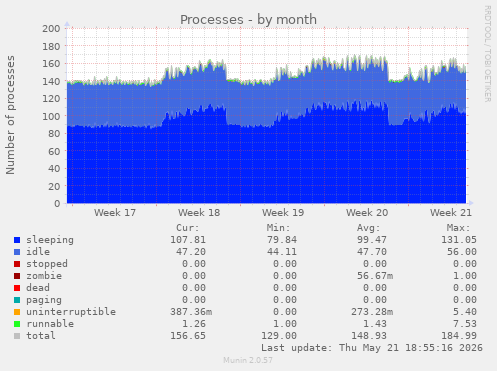Click the y-axis label 100
This screenshot has width=497, height=371.
click(51, 116)
